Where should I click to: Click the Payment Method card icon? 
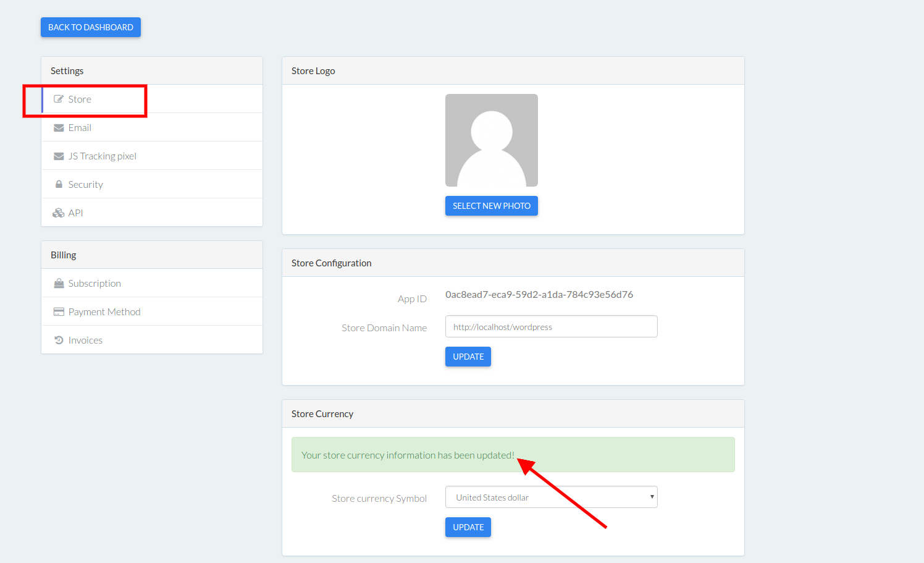pyautogui.click(x=59, y=312)
